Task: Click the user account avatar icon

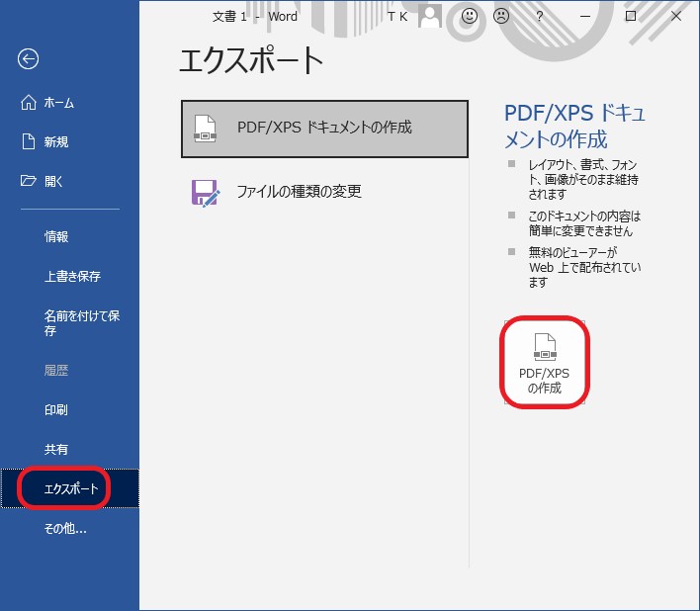Action: (430, 16)
